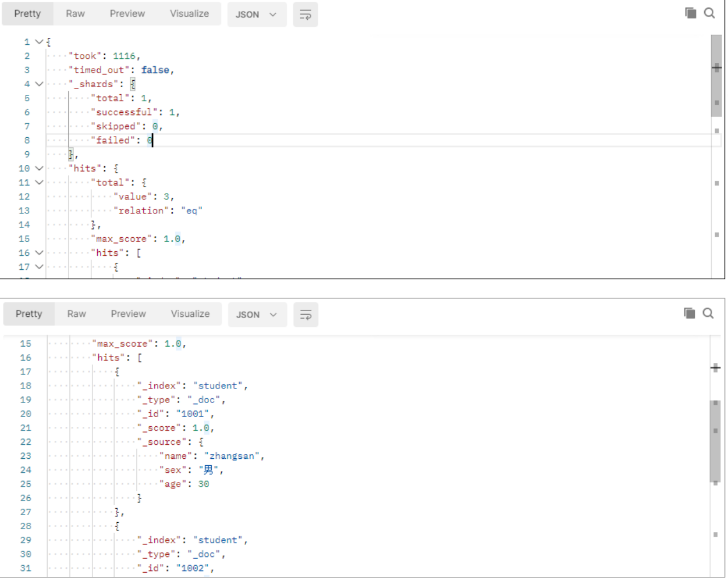Collapse the "hits" object at line 10
The height and width of the screenshot is (578, 728).
click(x=39, y=168)
